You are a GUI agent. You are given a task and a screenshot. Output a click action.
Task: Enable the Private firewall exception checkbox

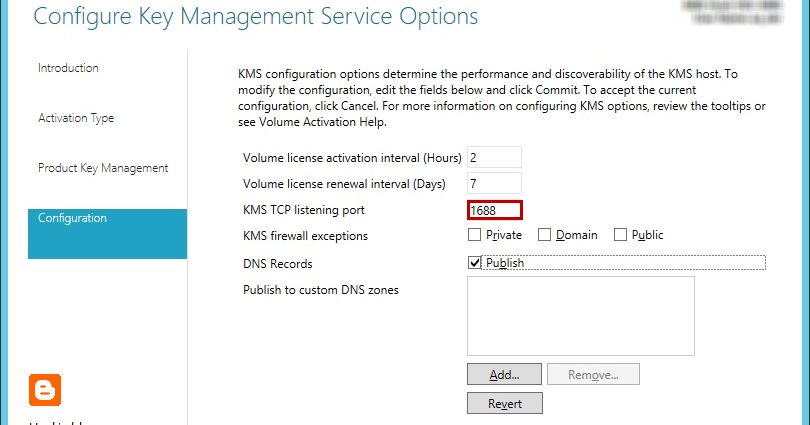pos(474,235)
